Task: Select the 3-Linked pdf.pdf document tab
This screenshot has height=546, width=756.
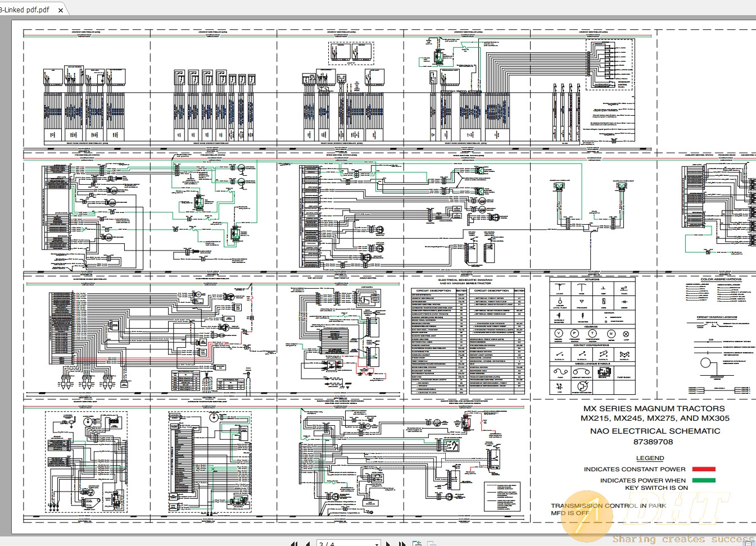Action: point(25,9)
